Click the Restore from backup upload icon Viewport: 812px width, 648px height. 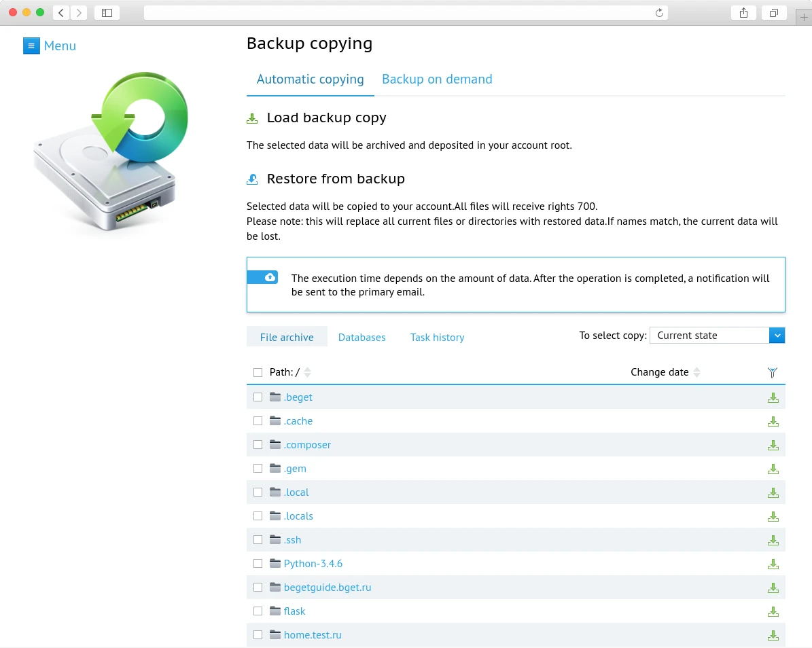[252, 179]
